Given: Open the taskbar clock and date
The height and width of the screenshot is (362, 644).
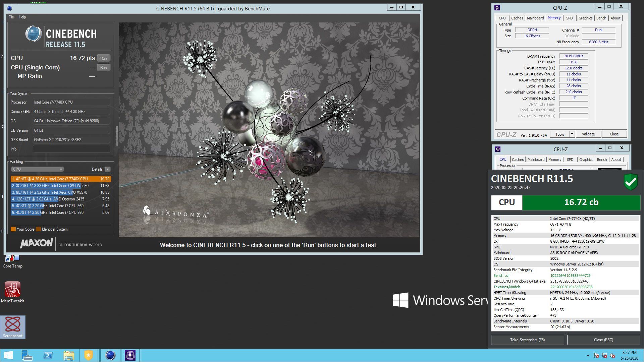Looking at the screenshot, I should click(x=629, y=355).
